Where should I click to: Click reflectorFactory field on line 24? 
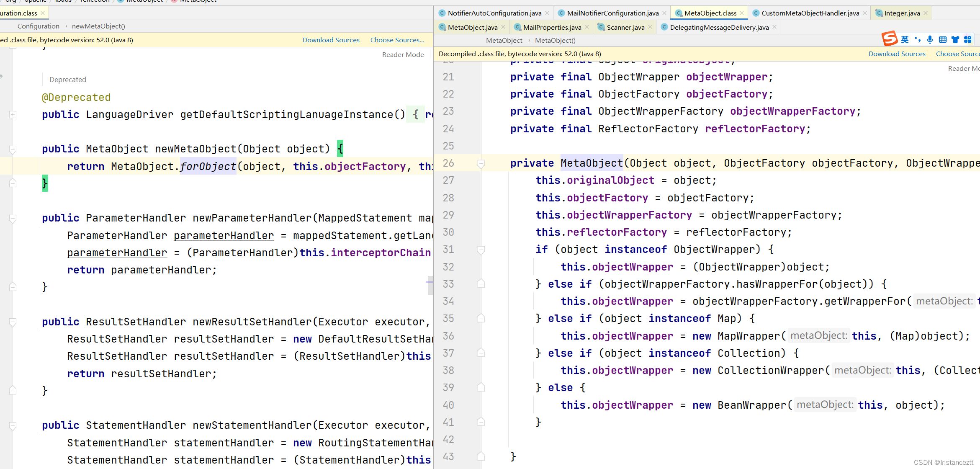pos(755,129)
